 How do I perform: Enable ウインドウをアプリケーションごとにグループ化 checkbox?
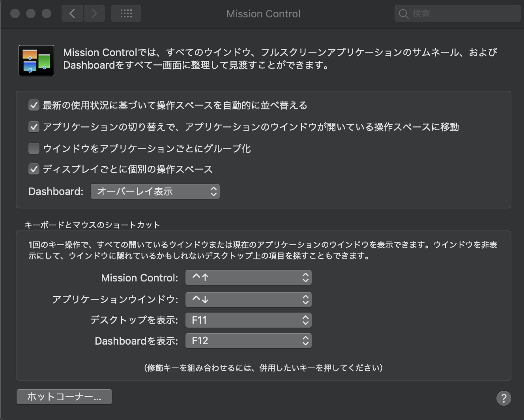point(34,148)
